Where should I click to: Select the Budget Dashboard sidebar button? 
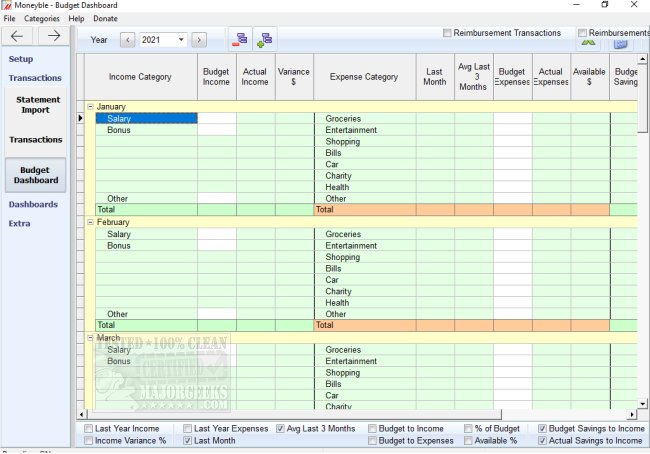tap(36, 175)
